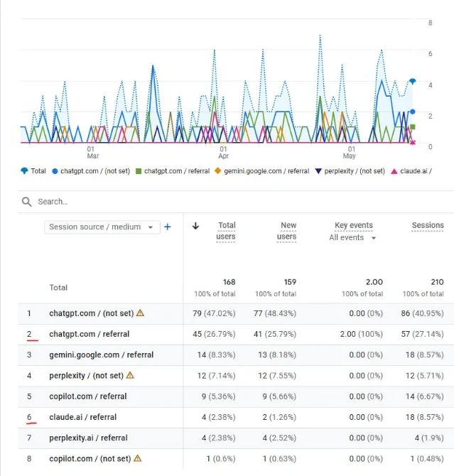Click warning triangle beside chatgpt.com / (not set)

coord(140,313)
